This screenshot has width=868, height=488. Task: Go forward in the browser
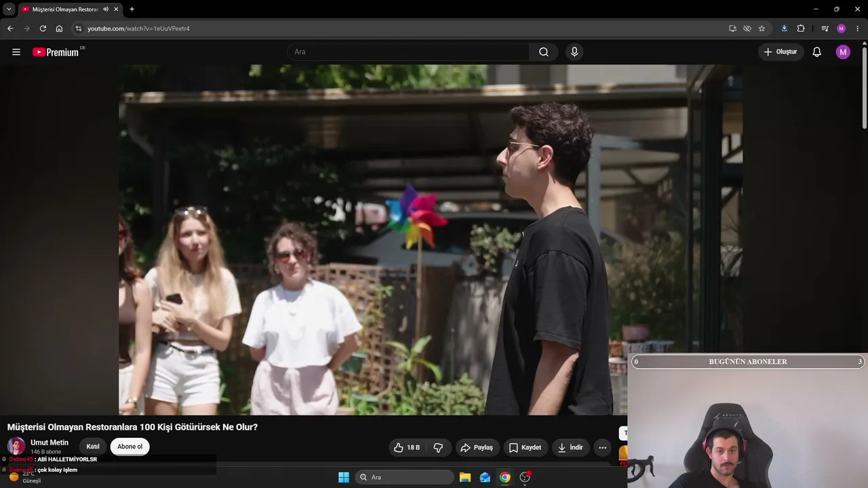pos(26,28)
